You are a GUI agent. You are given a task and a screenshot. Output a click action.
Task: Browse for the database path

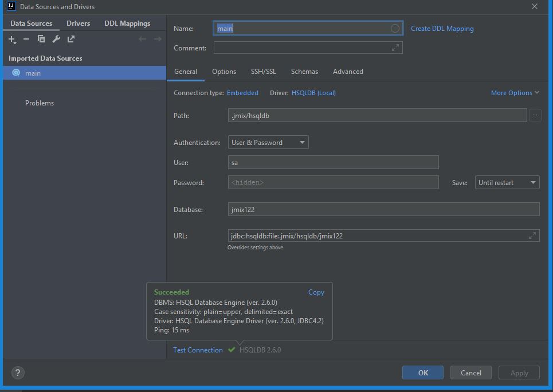(535, 115)
